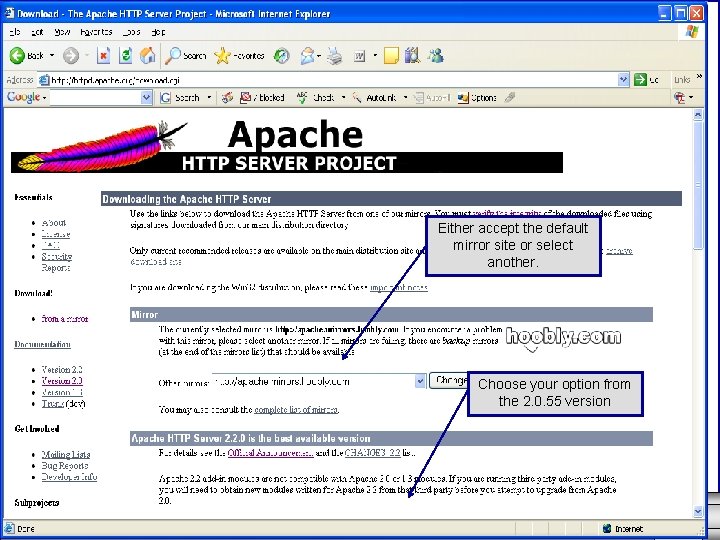
Task: Click the Forward arrow button
Action: click(71, 56)
